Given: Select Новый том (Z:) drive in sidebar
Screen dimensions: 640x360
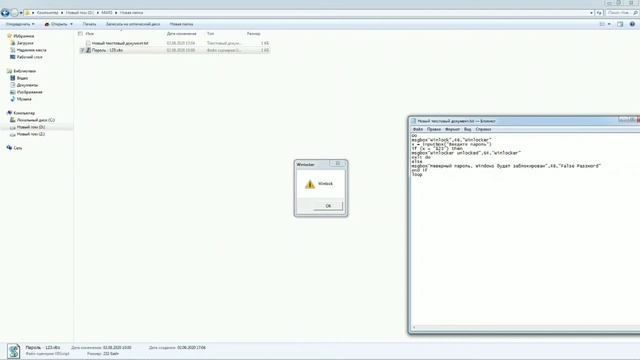Looking at the screenshot, I should (x=31, y=134).
